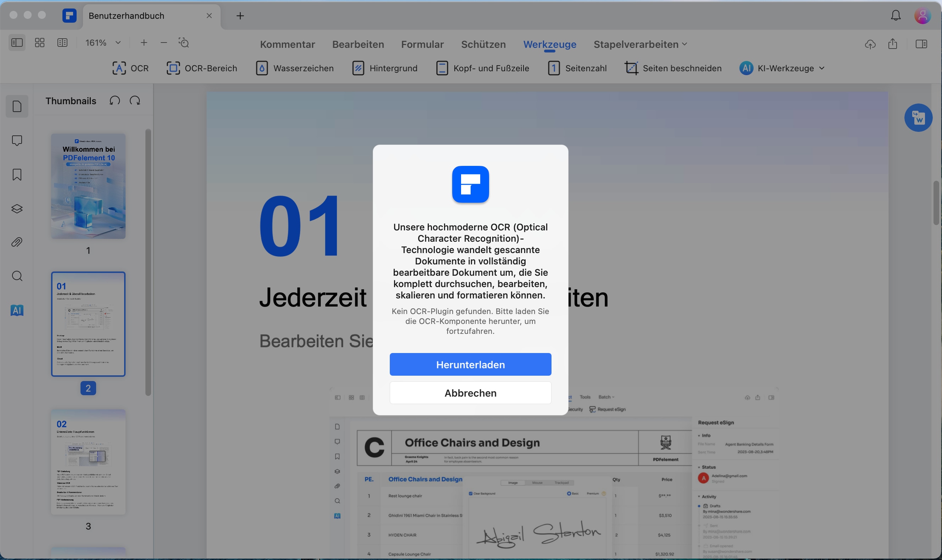Select page 3 thumbnail

coord(88,462)
